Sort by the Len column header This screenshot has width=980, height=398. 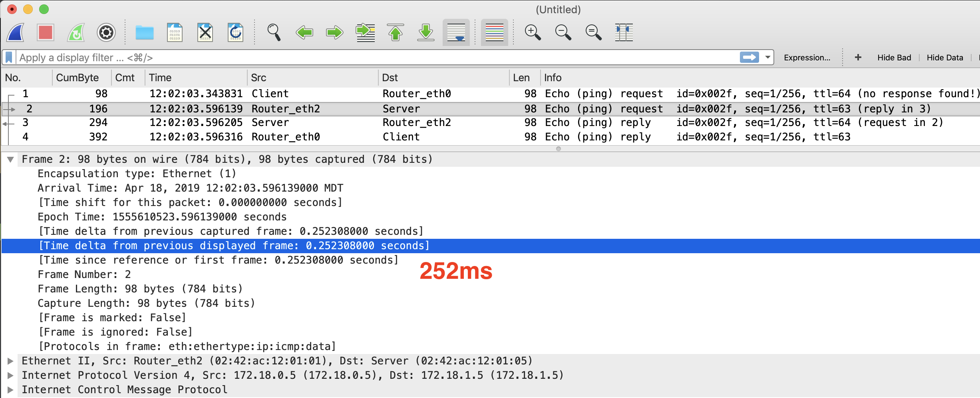525,78
